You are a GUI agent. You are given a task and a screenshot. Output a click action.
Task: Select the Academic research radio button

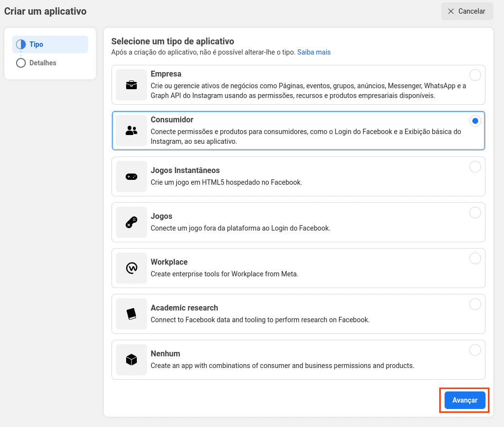475,304
